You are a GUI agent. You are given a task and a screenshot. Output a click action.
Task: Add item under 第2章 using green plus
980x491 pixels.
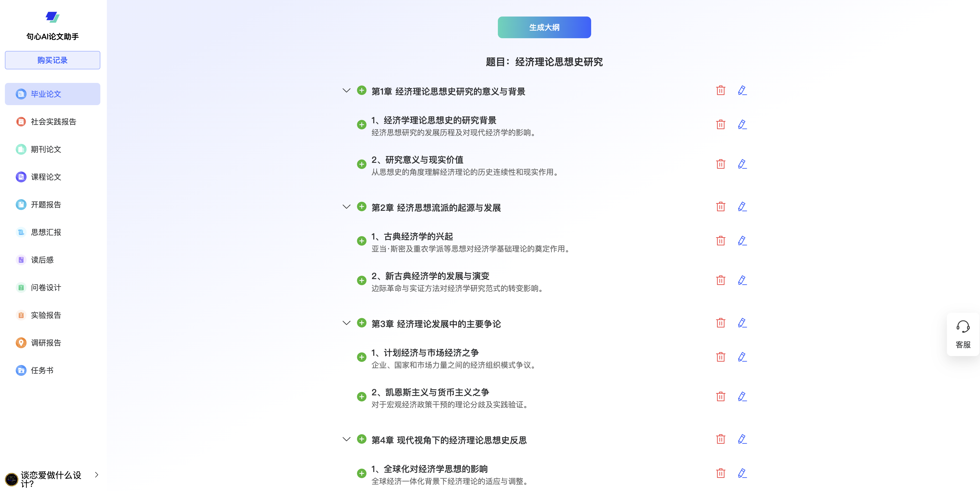click(361, 207)
